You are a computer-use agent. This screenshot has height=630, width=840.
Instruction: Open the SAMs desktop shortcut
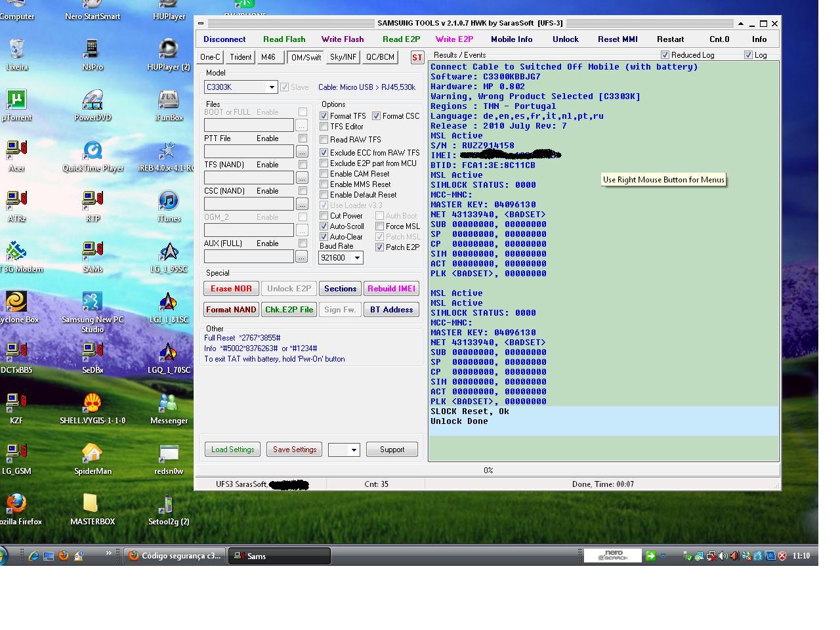[93, 256]
